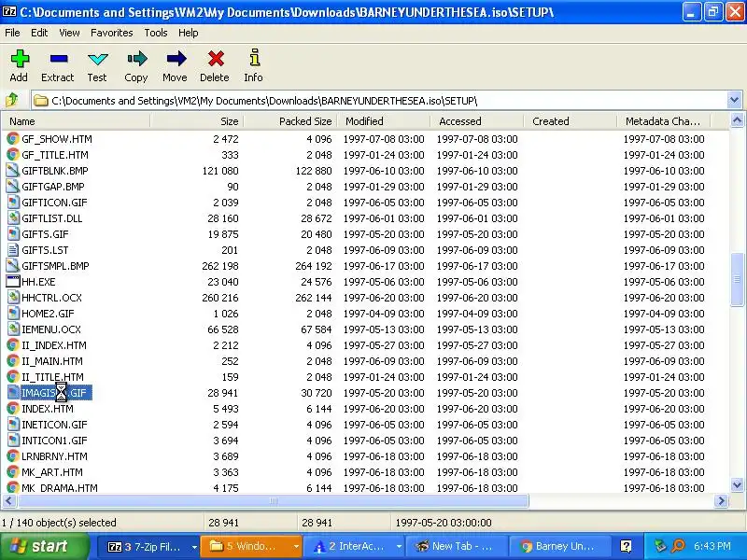Click the 7-Zip title bar icon
The image size is (747, 560).
pyautogui.click(x=9, y=11)
